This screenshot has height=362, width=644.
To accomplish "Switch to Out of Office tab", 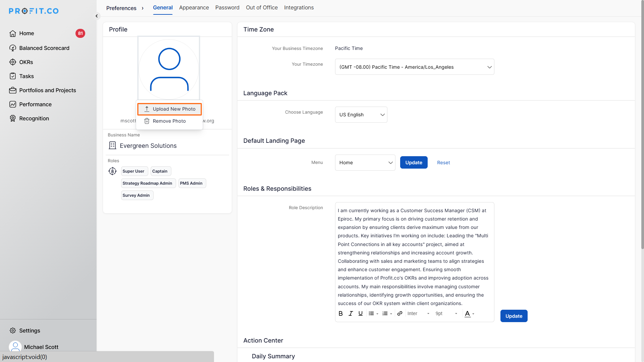I will 262,7.
